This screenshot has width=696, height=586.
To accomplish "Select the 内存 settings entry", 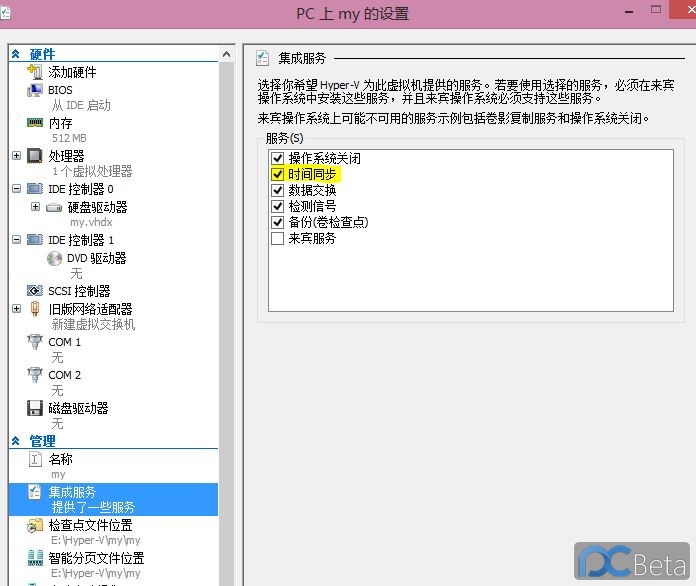I will point(60,123).
